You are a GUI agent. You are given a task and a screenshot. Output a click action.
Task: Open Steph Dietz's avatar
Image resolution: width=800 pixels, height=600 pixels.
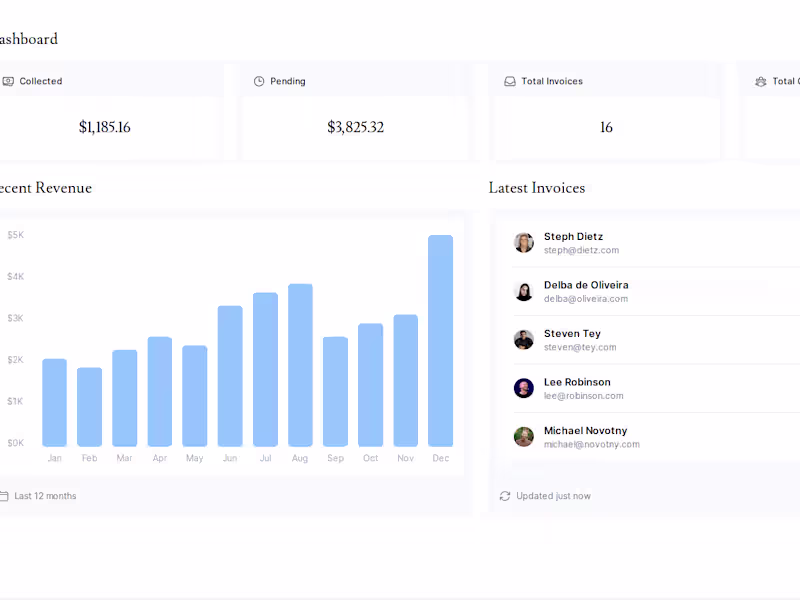(524, 242)
